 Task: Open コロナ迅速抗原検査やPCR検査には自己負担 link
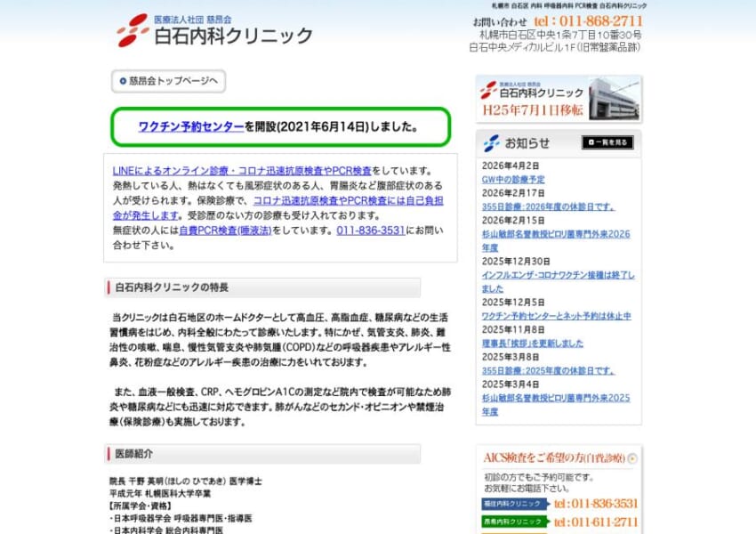(348, 200)
